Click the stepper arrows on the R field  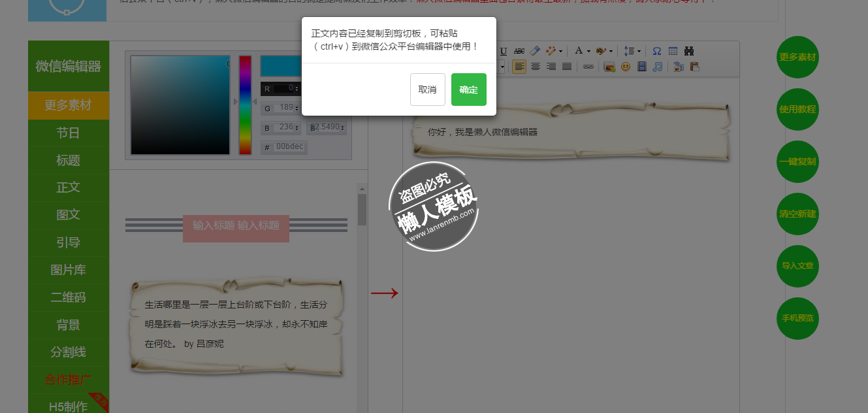pos(297,88)
